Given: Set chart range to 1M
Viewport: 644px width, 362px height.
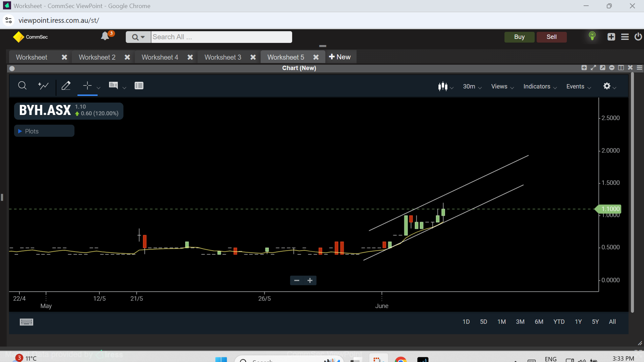Looking at the screenshot, I should [x=501, y=322].
